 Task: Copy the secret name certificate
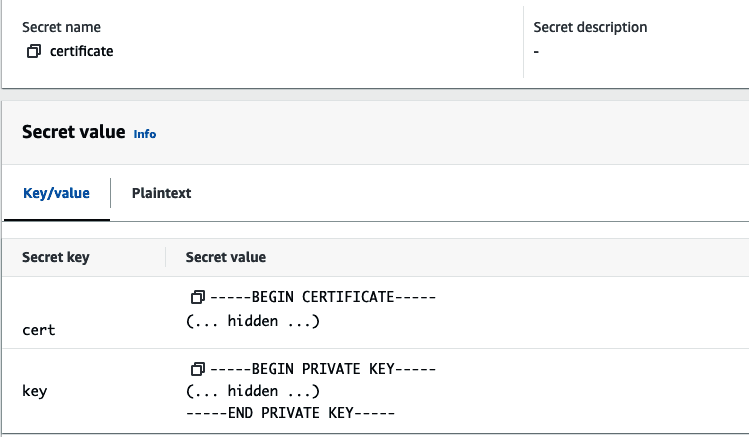point(33,51)
